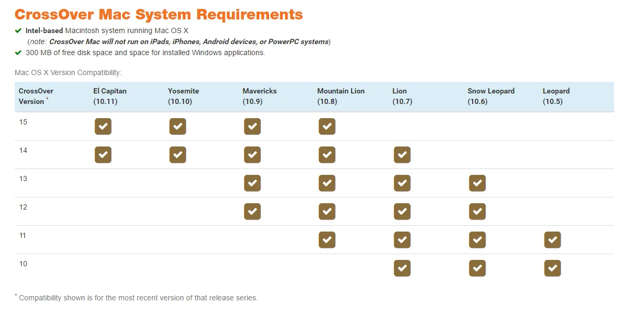The width and height of the screenshot is (644, 314).
Task: Click row label 14
Action: (23, 150)
